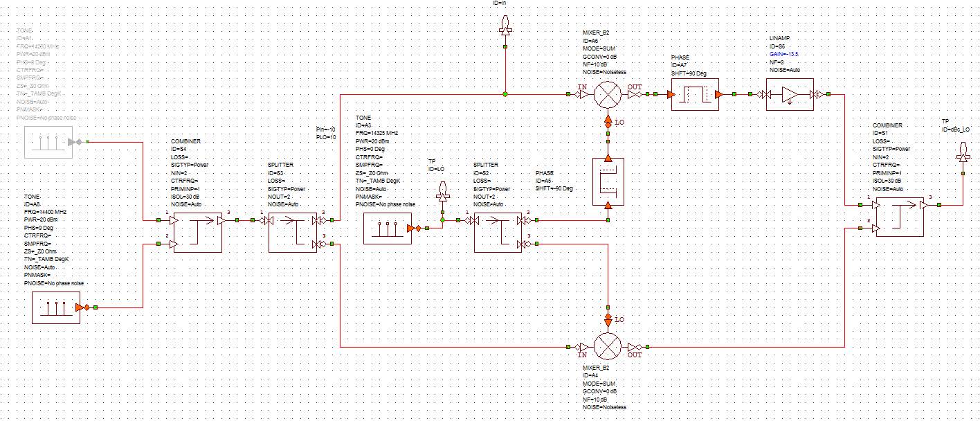The image size is (980, 421).
Task: Select the MIXER_B2 A6 mixer circle symbol
Action: tap(608, 94)
